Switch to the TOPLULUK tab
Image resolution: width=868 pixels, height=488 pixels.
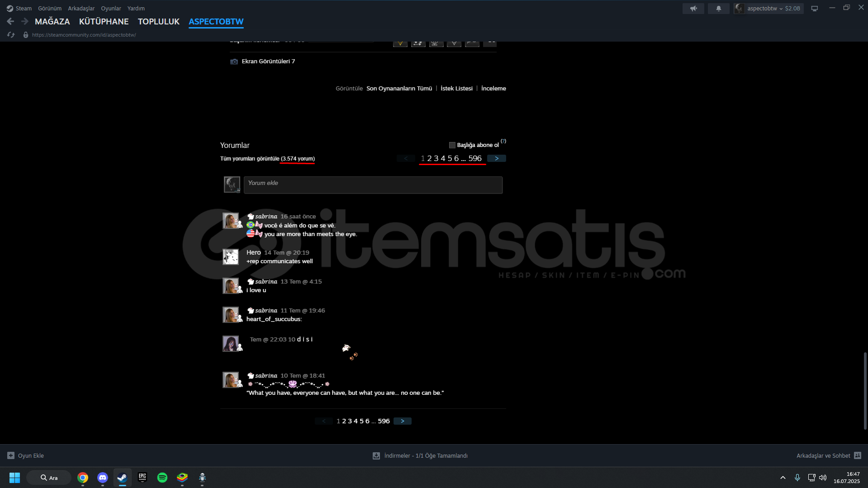click(159, 21)
